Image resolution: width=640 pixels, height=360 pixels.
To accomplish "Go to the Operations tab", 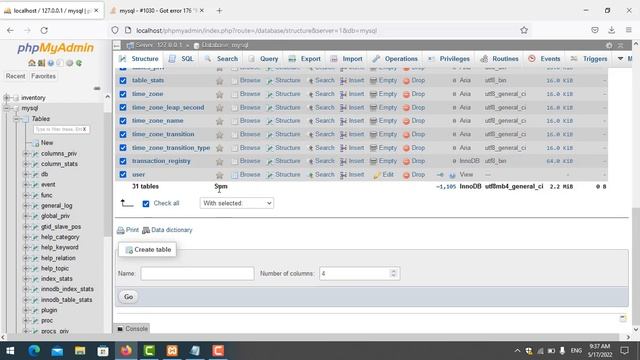I will click(395, 59).
